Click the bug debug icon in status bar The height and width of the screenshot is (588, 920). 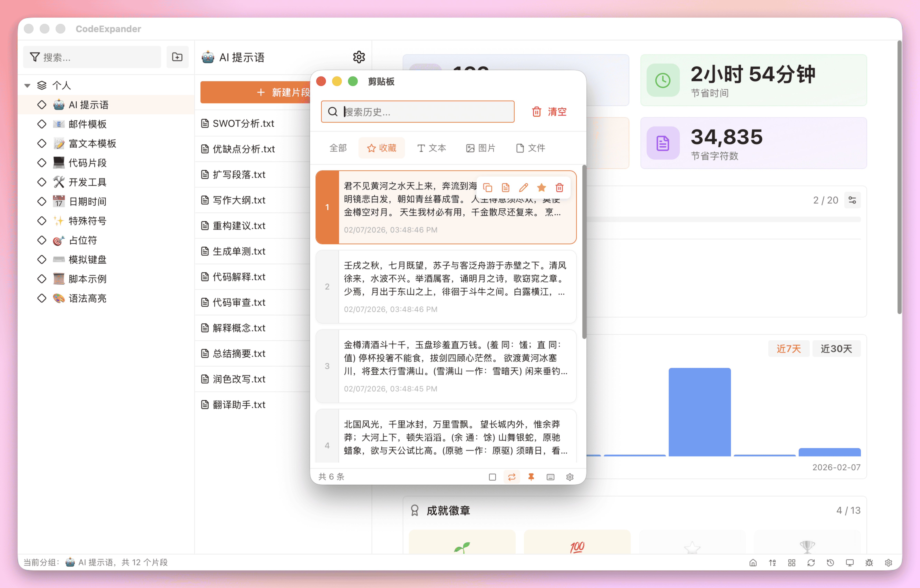click(869, 562)
